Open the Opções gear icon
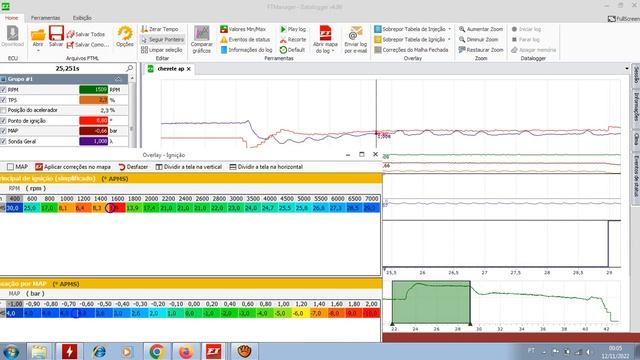 pos(125,36)
